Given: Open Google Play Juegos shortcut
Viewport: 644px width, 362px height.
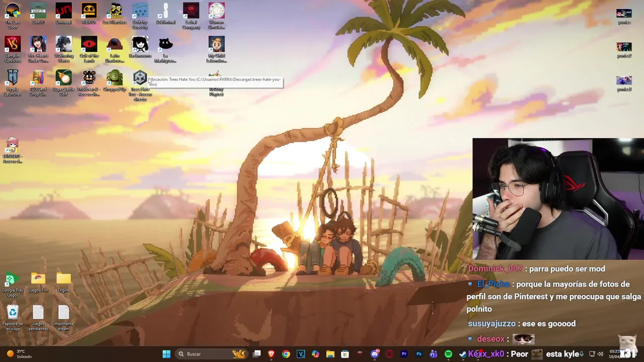Looking at the screenshot, I should [x=13, y=285].
